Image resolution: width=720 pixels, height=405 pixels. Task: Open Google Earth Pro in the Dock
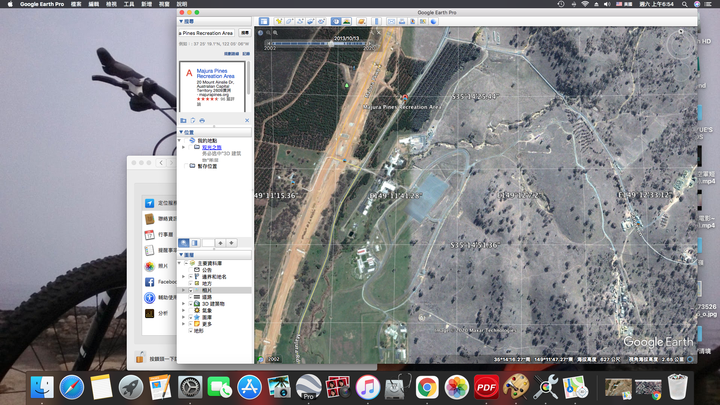pyautogui.click(x=309, y=386)
